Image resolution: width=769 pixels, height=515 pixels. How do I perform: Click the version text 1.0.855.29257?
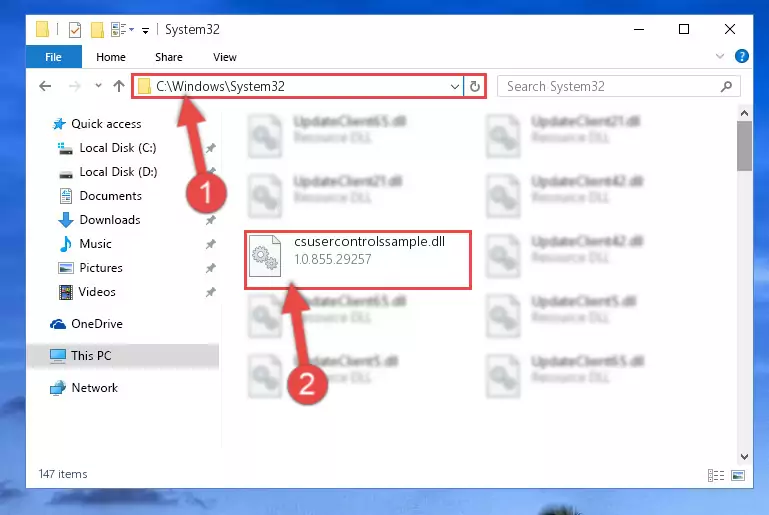pyautogui.click(x=333, y=259)
